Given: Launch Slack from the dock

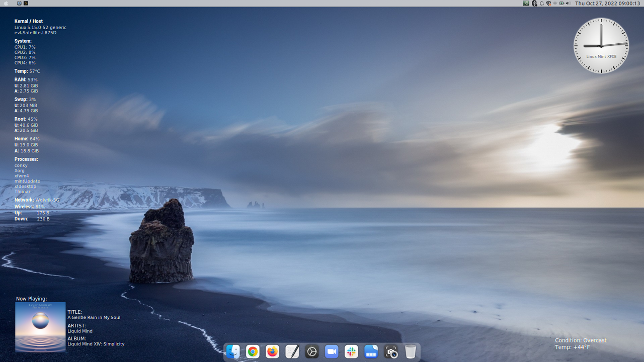Looking at the screenshot, I should pyautogui.click(x=351, y=351).
